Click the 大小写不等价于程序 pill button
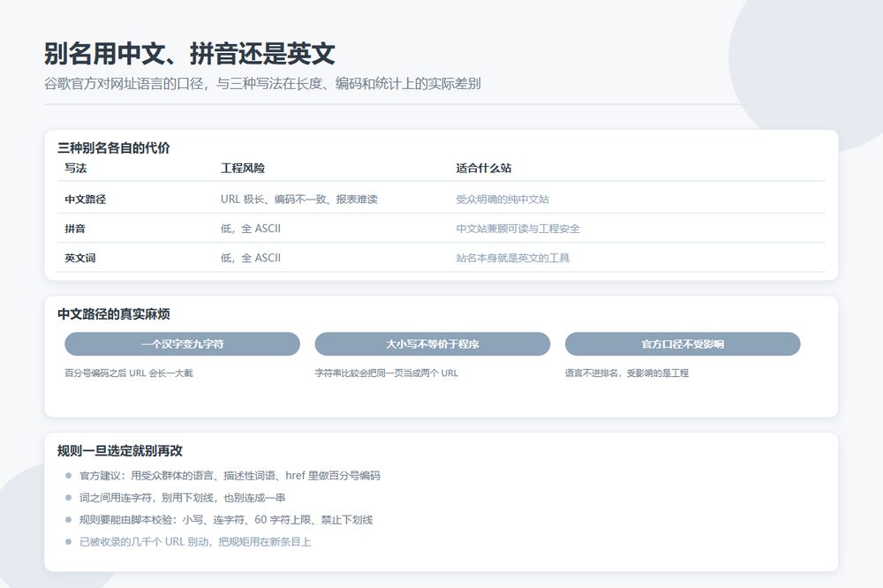The height and width of the screenshot is (588, 883). click(432, 343)
